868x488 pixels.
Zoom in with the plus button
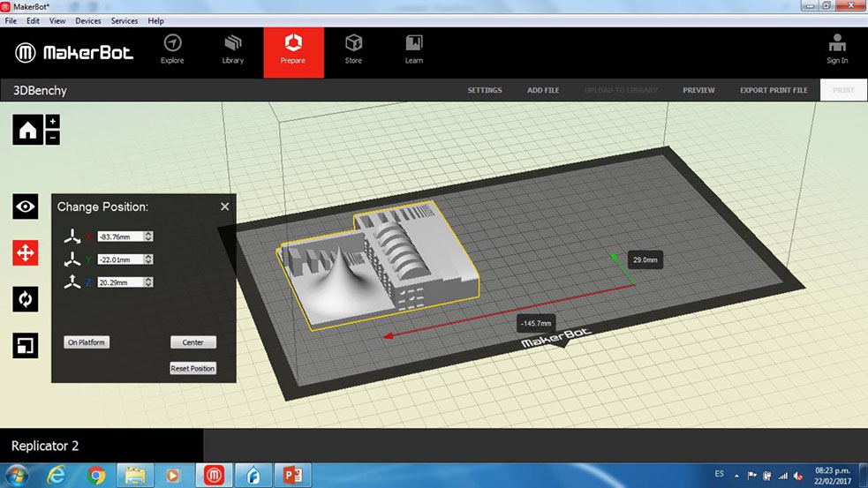point(52,122)
